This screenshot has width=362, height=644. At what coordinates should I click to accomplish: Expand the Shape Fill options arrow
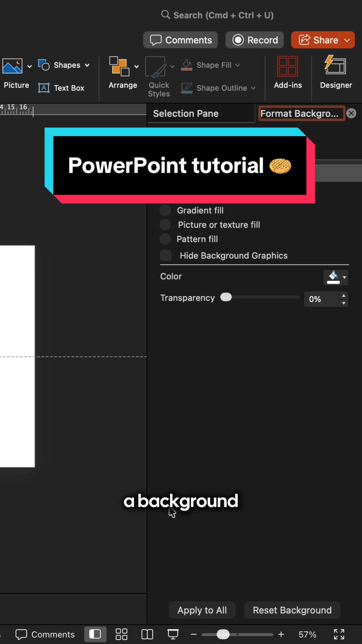click(x=237, y=65)
